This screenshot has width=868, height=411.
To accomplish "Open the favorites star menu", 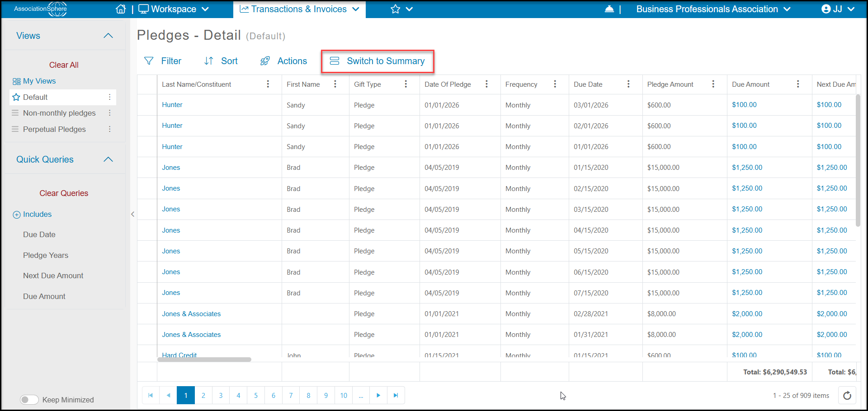I will (401, 9).
